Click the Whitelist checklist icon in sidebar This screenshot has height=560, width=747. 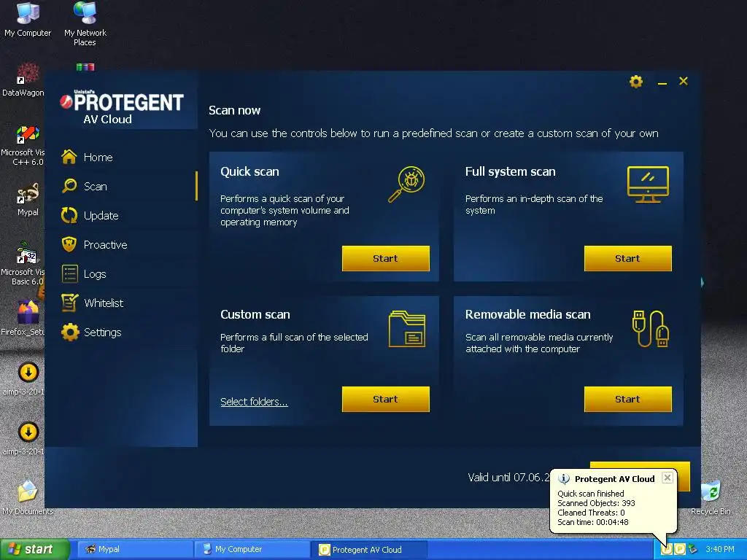(69, 303)
